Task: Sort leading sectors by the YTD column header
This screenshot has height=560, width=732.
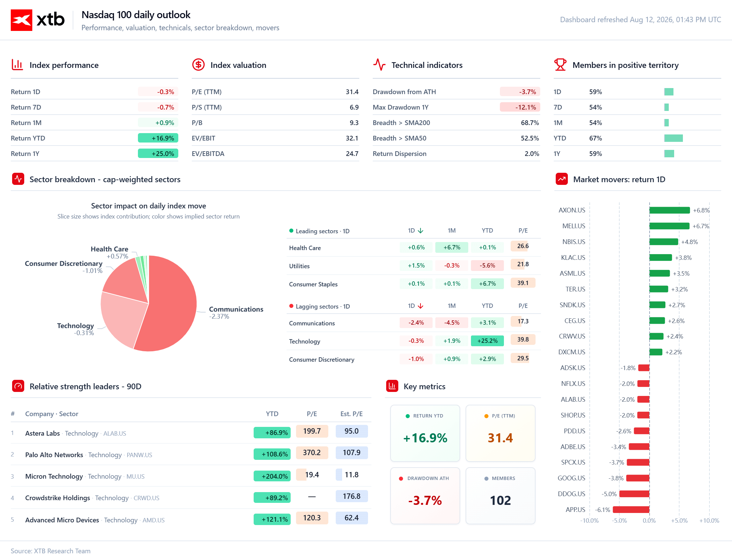Action: (487, 231)
